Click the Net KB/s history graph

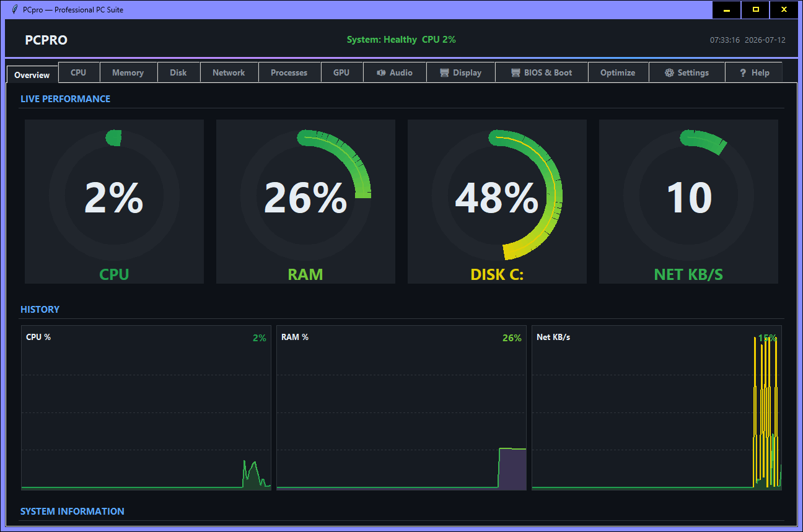[657, 408]
